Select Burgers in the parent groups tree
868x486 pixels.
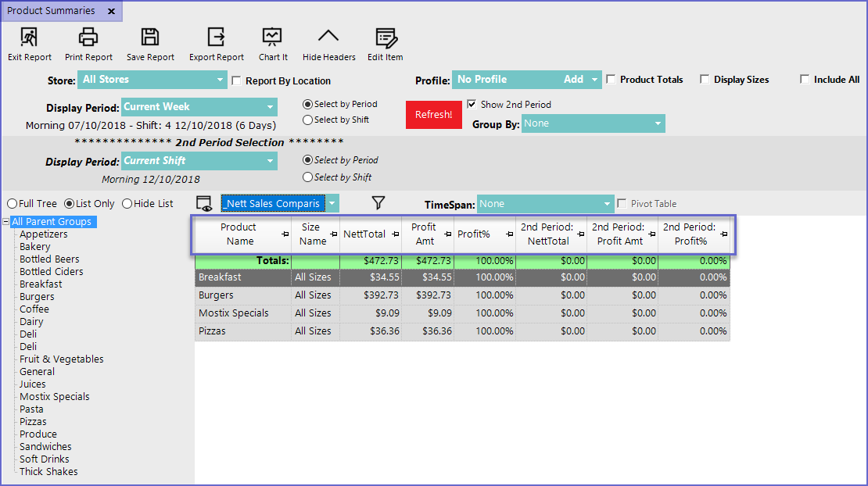coord(37,297)
